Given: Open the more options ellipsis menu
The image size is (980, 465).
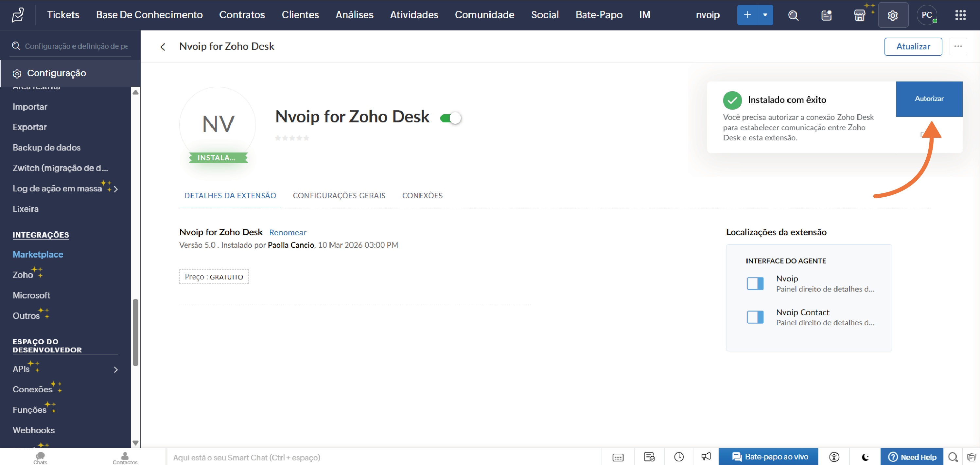Looking at the screenshot, I should click(958, 46).
